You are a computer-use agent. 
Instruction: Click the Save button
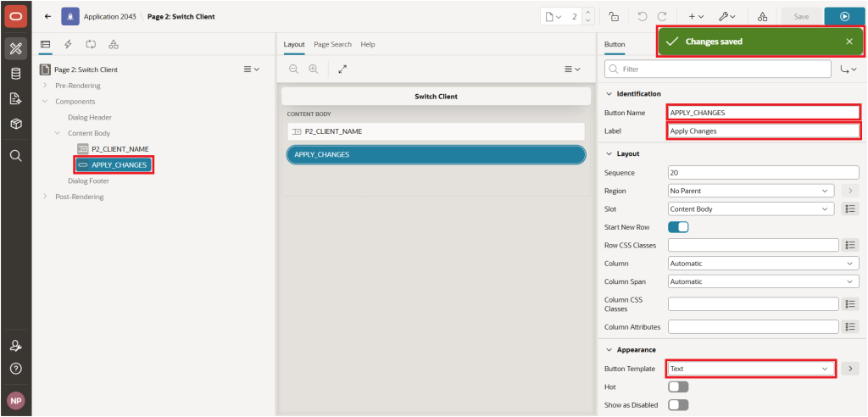(x=801, y=17)
